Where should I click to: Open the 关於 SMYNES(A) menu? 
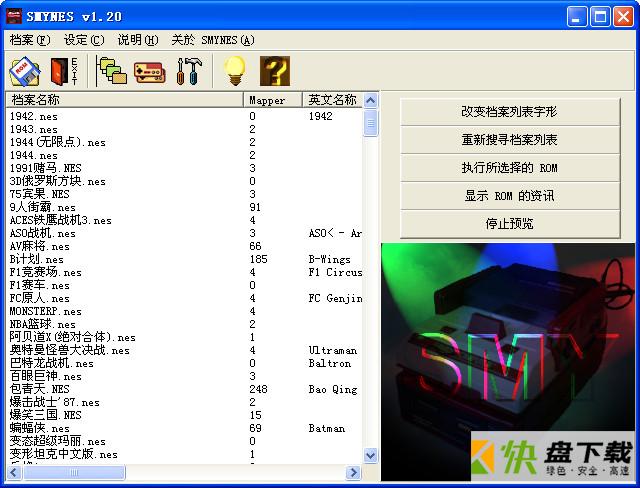pos(213,40)
